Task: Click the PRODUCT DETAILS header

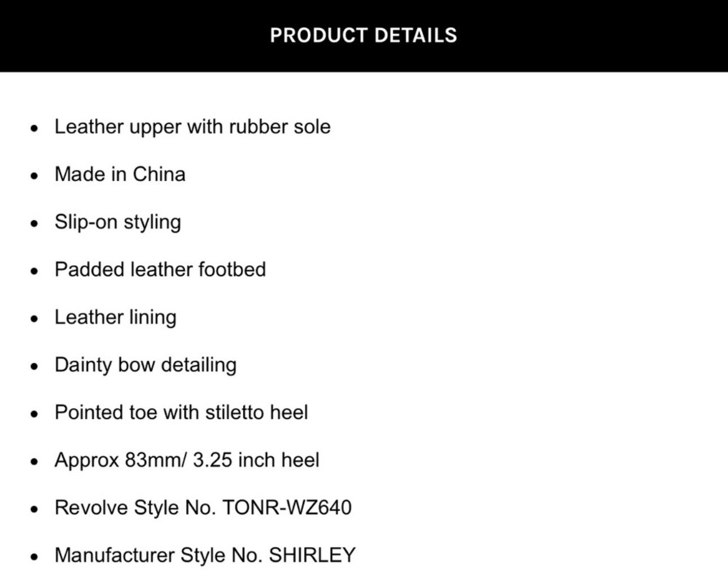Action: (363, 35)
